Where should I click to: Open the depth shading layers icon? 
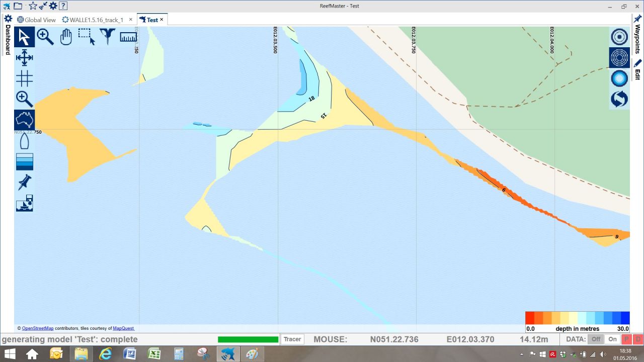pos(24,162)
